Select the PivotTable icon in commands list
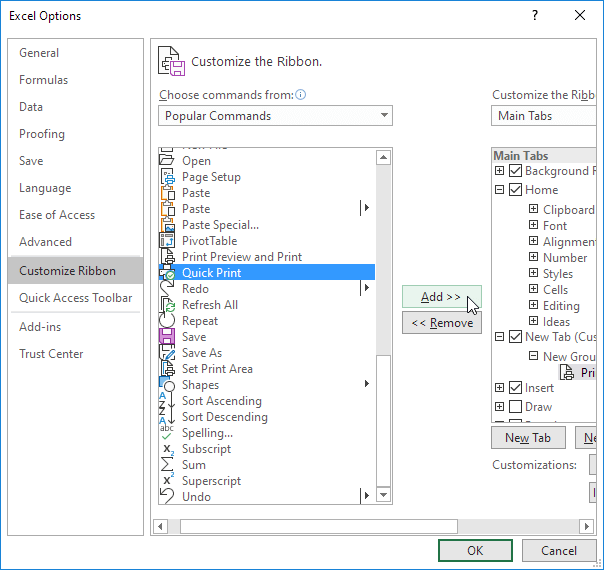Viewport: 604px width, 570px height. pyautogui.click(x=167, y=241)
